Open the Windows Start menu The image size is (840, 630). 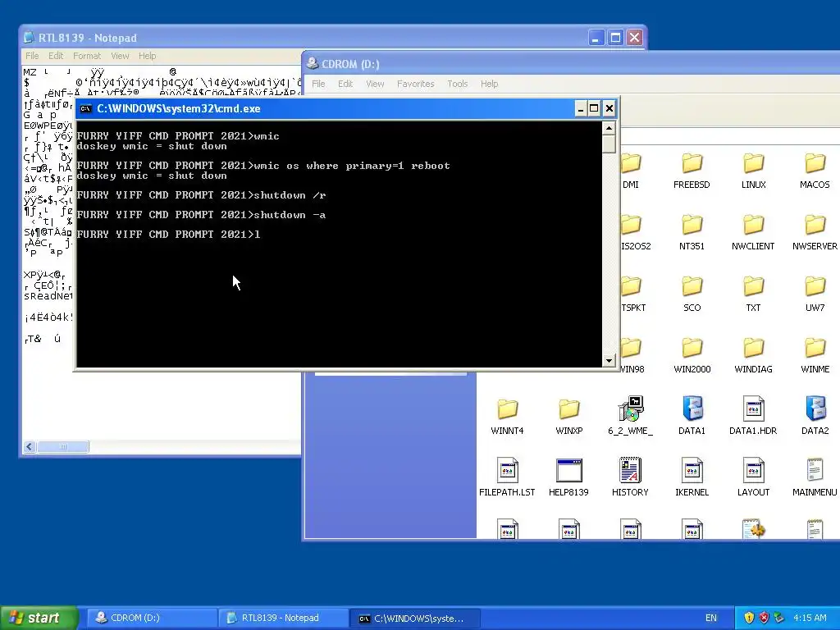click(39, 618)
